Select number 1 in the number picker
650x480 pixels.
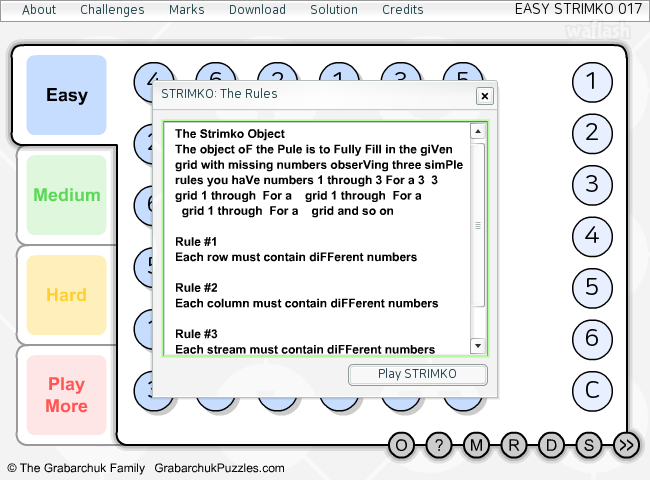592,82
